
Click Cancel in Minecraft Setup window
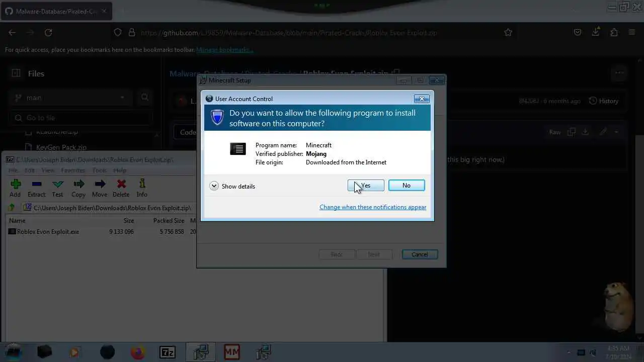click(420, 254)
